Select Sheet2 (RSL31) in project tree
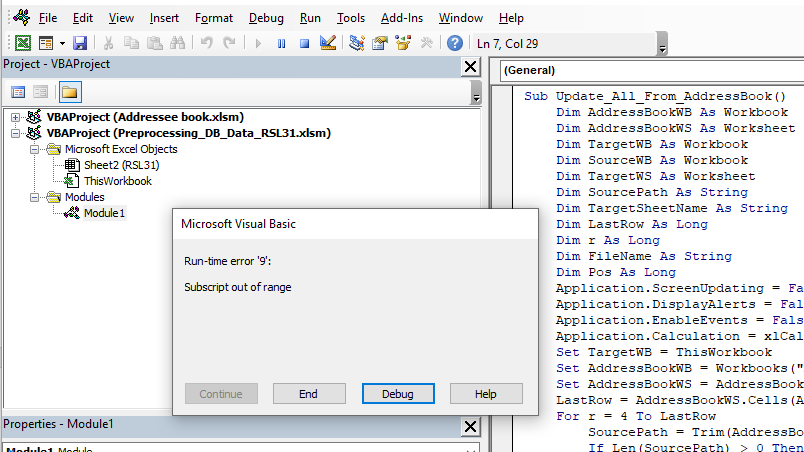The image size is (804, 452). coord(122,165)
